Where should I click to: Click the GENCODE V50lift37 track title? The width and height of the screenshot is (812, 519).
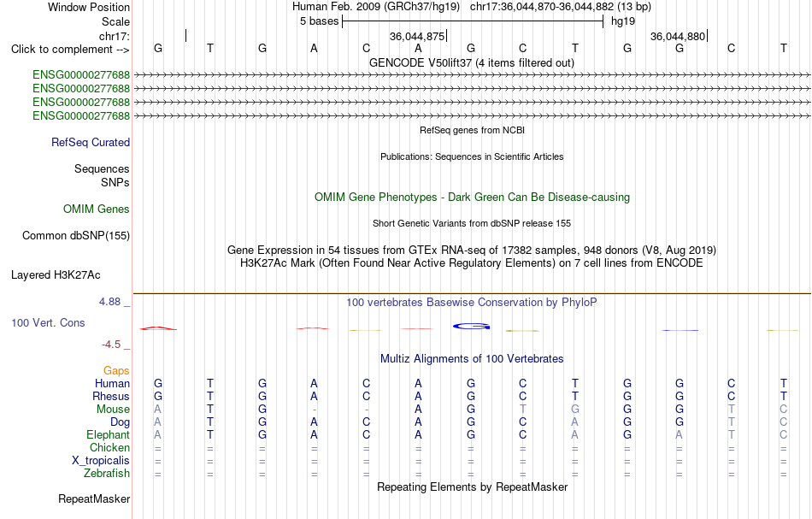(x=471, y=62)
